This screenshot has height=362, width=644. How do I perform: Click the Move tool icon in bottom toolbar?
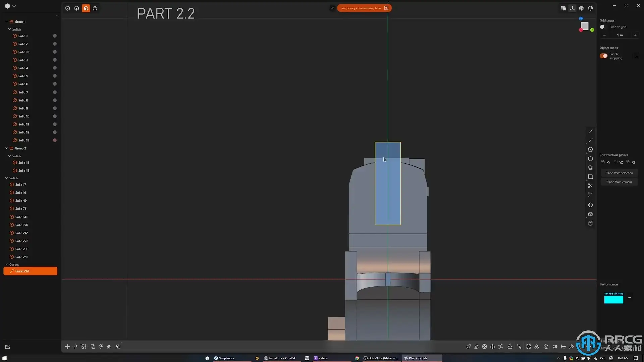point(67,347)
